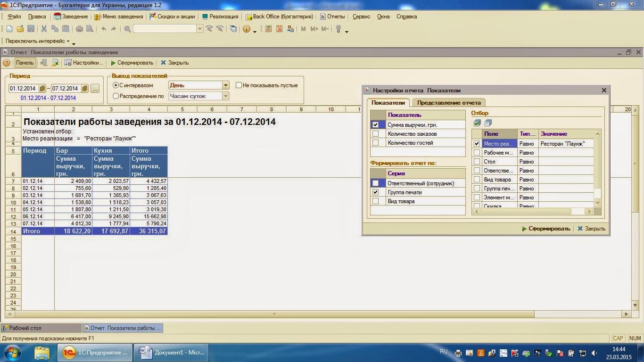Select the 'Показатели' tab in settings dialog
This screenshot has width=644, height=362.
pyautogui.click(x=388, y=103)
